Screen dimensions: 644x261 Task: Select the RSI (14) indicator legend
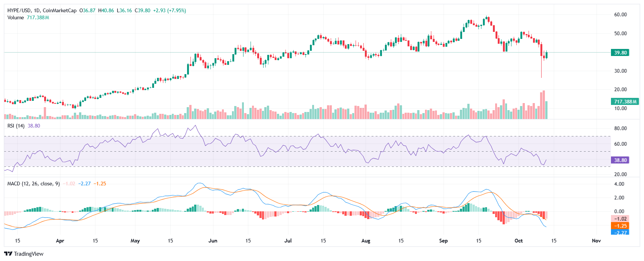click(16, 126)
